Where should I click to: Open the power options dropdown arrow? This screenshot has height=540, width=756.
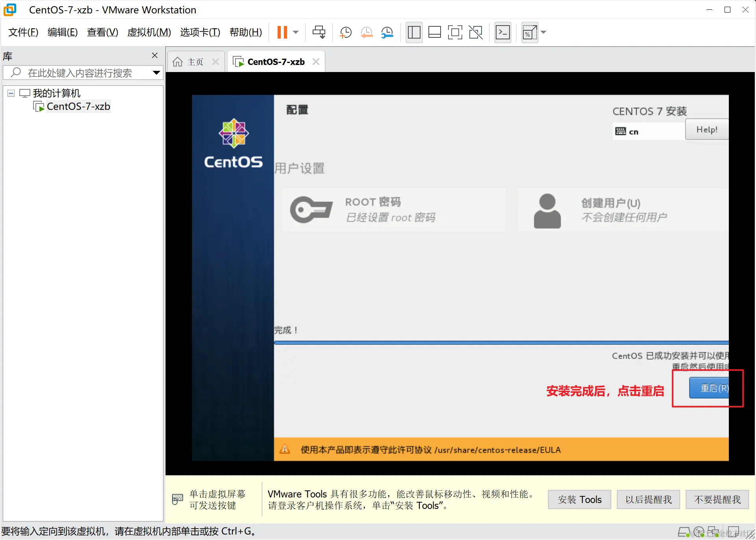(296, 32)
